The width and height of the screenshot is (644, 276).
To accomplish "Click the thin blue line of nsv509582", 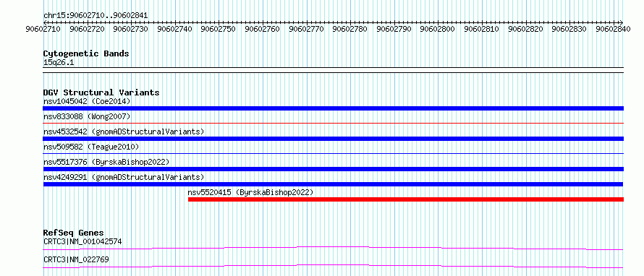I will 334,153.
